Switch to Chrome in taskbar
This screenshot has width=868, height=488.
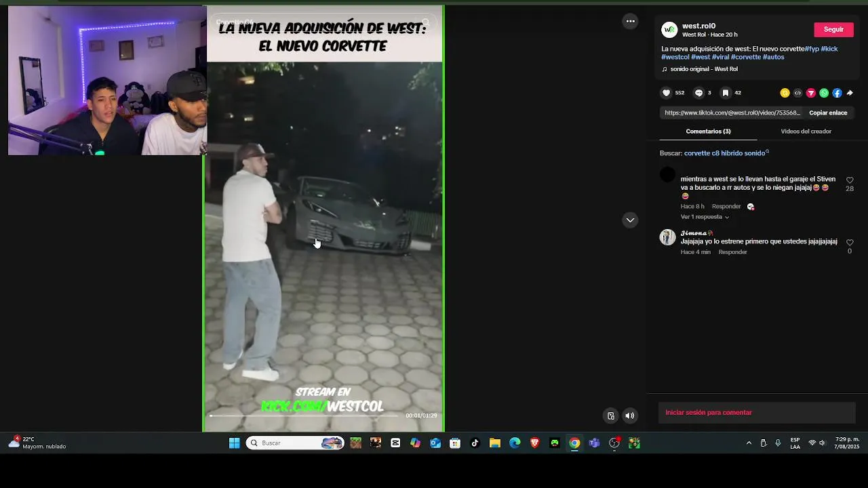click(x=574, y=443)
